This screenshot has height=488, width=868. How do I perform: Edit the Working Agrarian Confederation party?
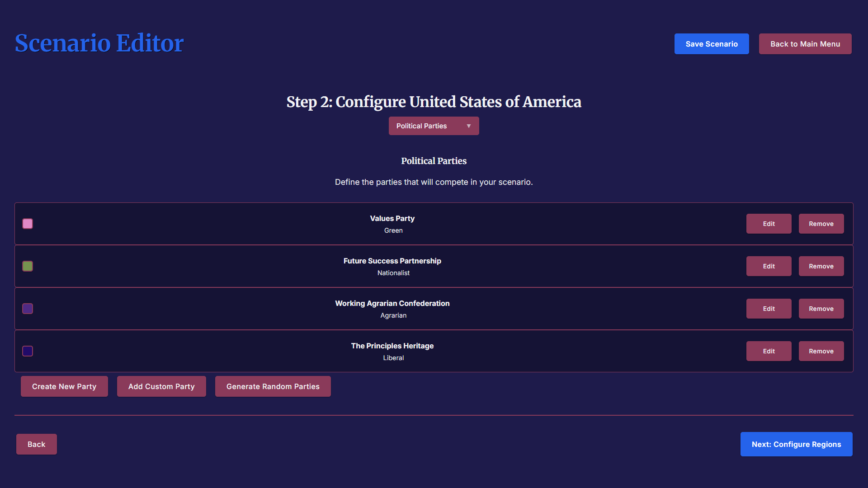coord(769,309)
